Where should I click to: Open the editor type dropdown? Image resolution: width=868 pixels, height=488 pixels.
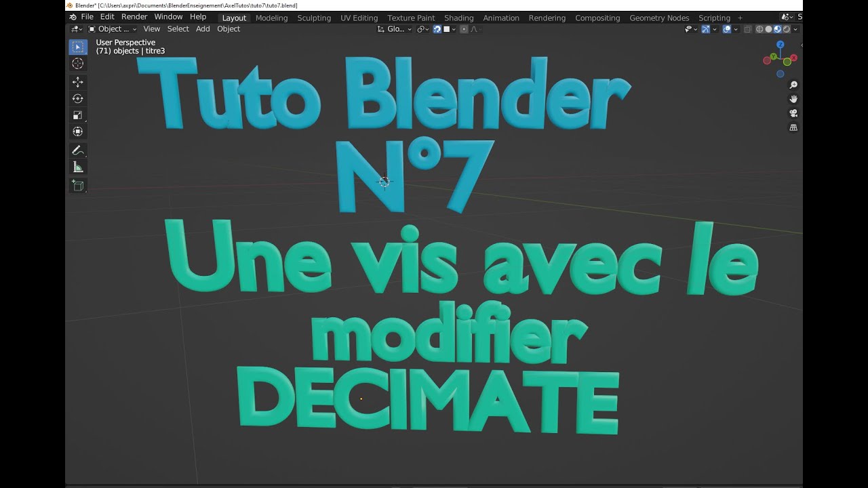tap(77, 29)
